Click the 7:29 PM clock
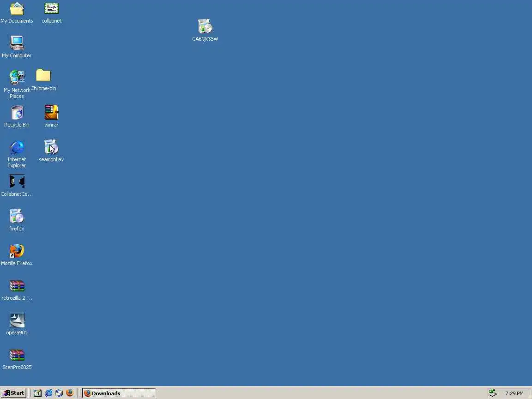The height and width of the screenshot is (399, 532). click(x=514, y=393)
